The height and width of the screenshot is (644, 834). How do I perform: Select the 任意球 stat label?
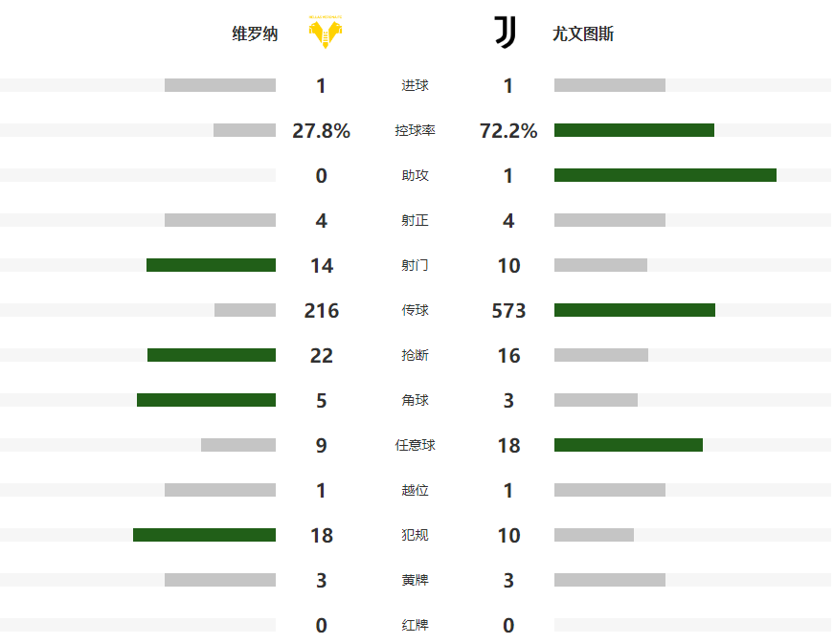[415, 445]
